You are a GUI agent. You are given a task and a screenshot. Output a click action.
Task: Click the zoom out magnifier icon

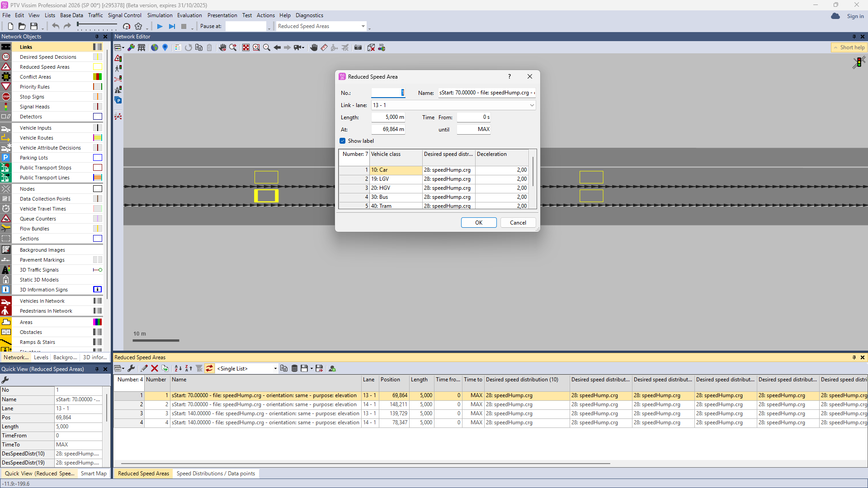click(x=267, y=47)
